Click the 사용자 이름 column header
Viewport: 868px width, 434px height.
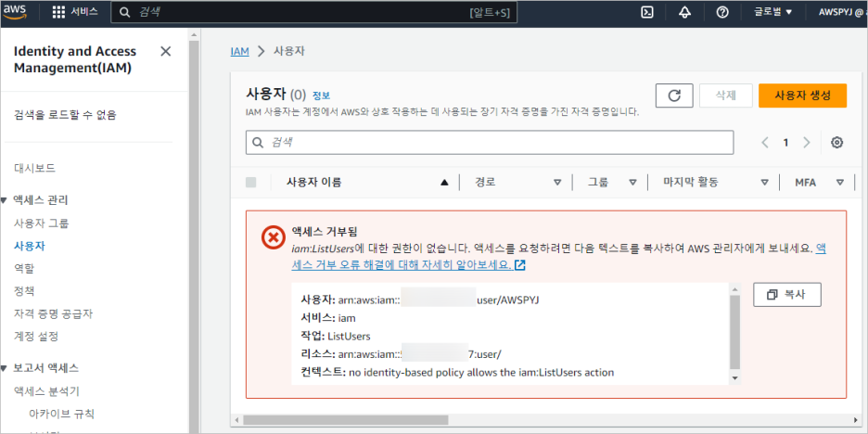tap(313, 182)
